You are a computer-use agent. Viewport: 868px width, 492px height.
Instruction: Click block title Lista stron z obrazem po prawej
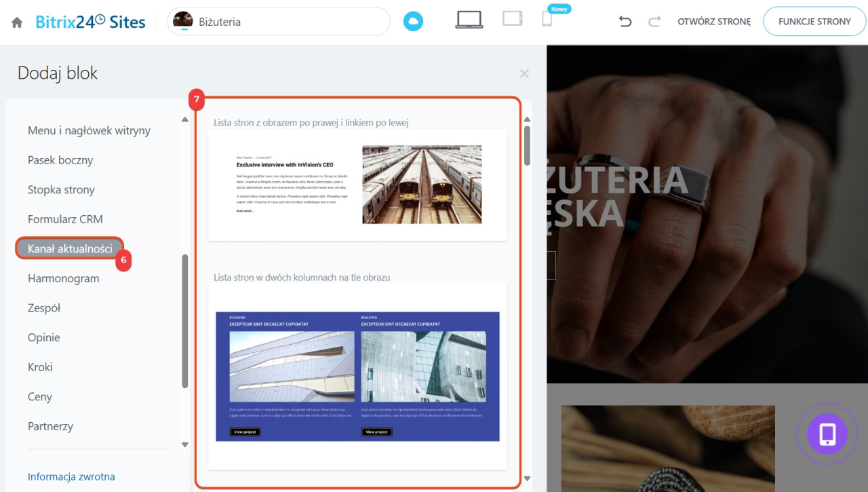(311, 122)
